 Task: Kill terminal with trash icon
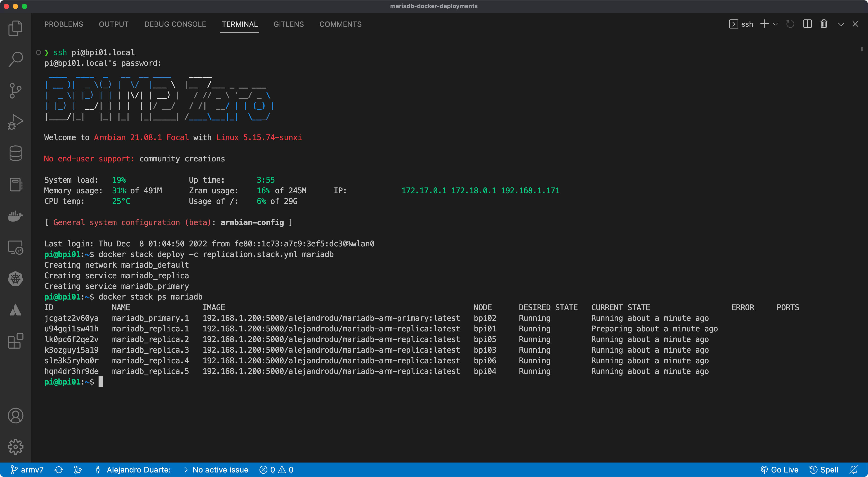tap(824, 24)
